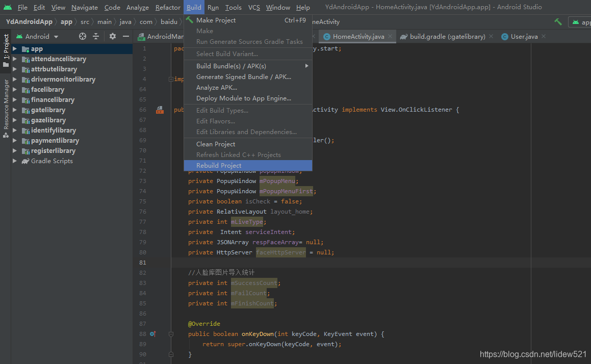The image size is (591, 364).
Task: Open the Run menu
Action: pyautogui.click(x=213, y=7)
